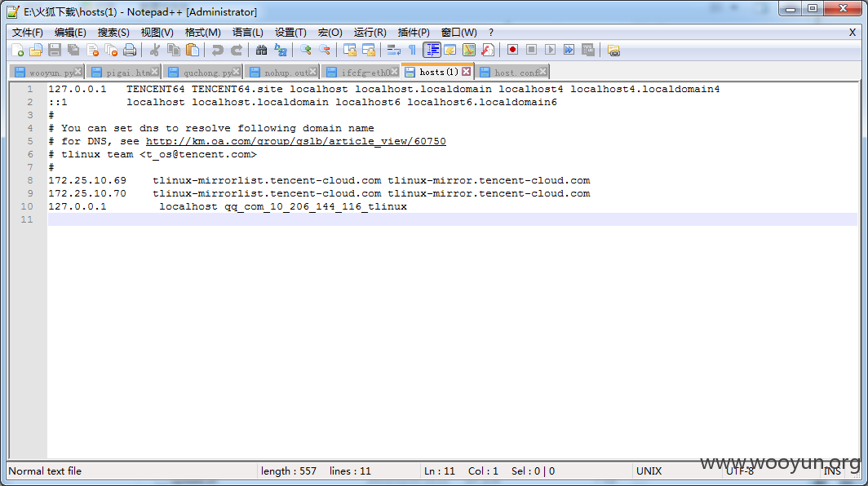This screenshot has height=486, width=868.
Task: Click the 'Ln : 11' status entry
Action: coord(440,471)
